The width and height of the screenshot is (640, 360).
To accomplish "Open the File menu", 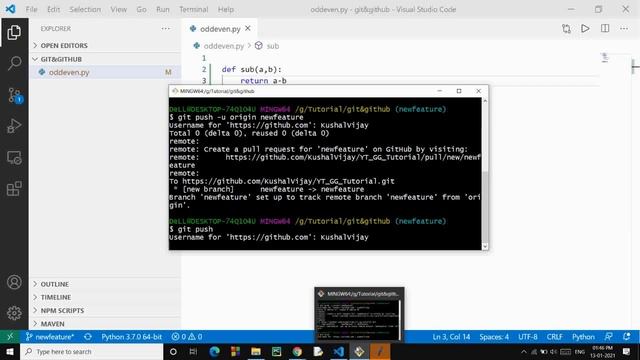I will pos(31,9).
